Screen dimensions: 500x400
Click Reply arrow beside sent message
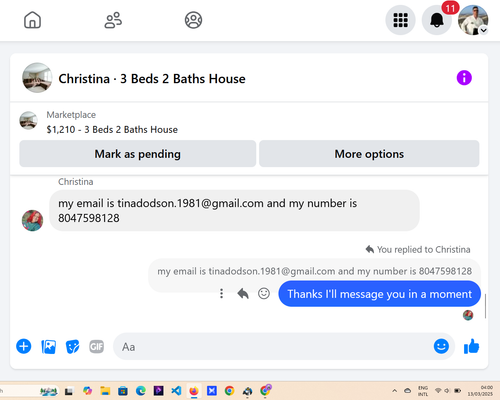243,294
